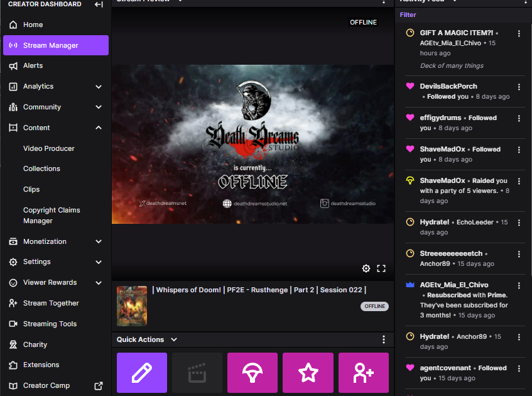Expand the Quick Actions dropdown chevron
This screenshot has height=396, width=532.
coord(174,339)
